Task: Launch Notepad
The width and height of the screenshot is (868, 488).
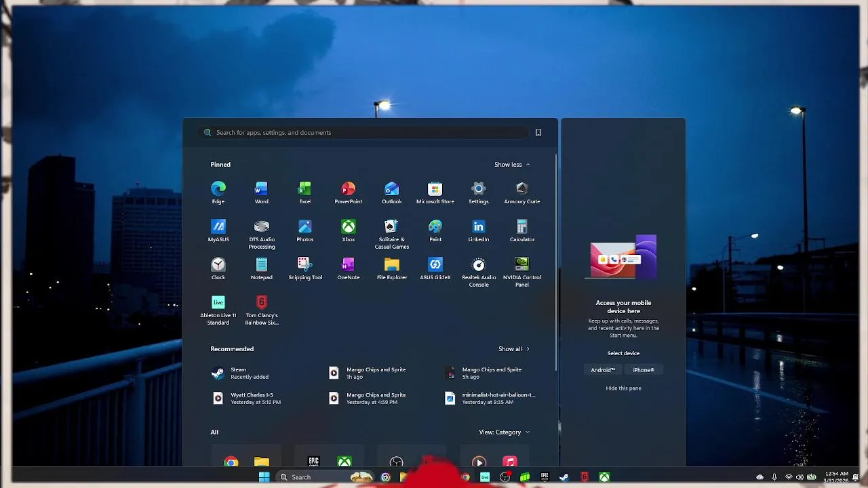Action: [262, 268]
